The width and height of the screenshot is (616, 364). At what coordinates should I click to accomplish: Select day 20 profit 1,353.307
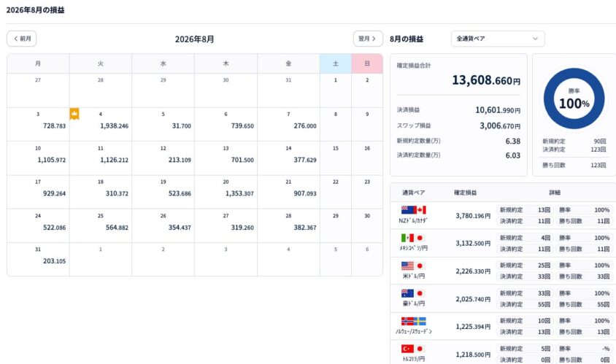(239, 193)
